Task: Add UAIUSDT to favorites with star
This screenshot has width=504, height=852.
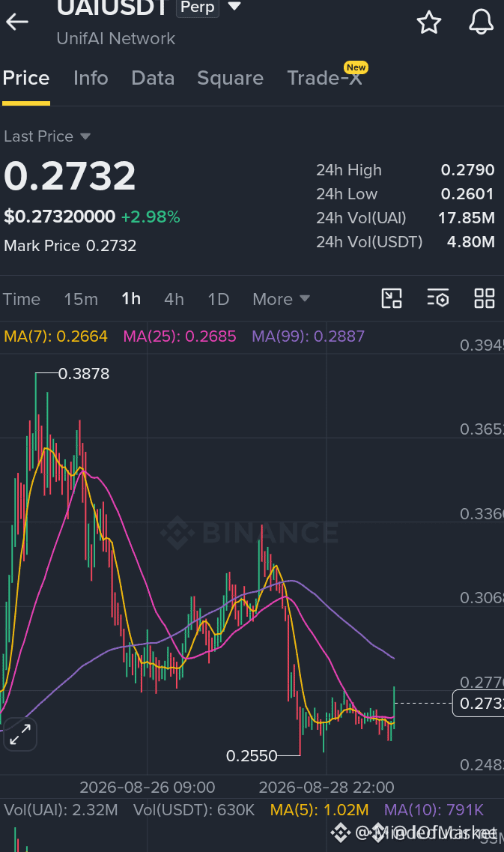Action: pyautogui.click(x=429, y=22)
